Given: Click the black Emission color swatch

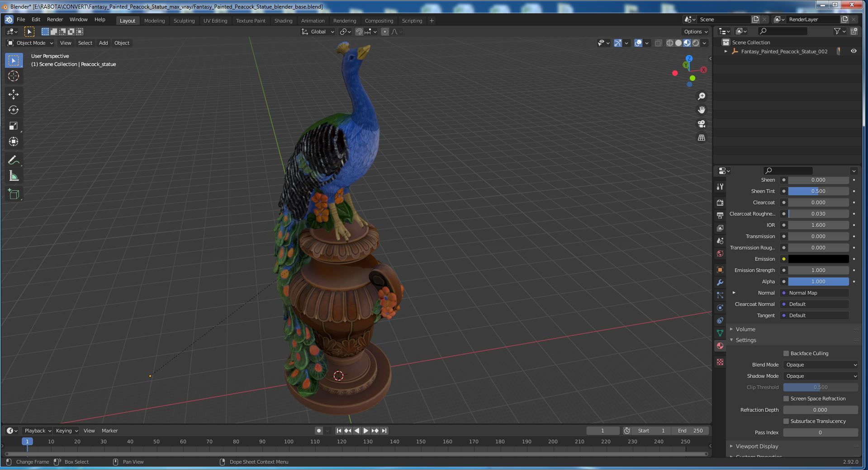Looking at the screenshot, I should coord(818,259).
